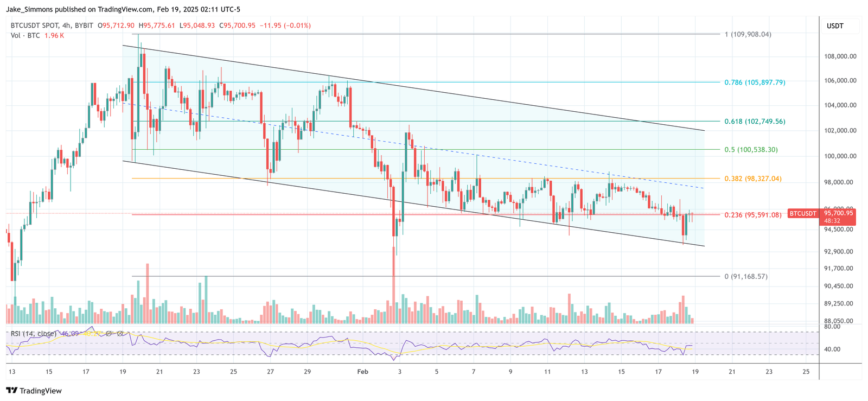Click the 100,000.00 price axis label
The width and height of the screenshot is (868, 401).
tap(840, 156)
